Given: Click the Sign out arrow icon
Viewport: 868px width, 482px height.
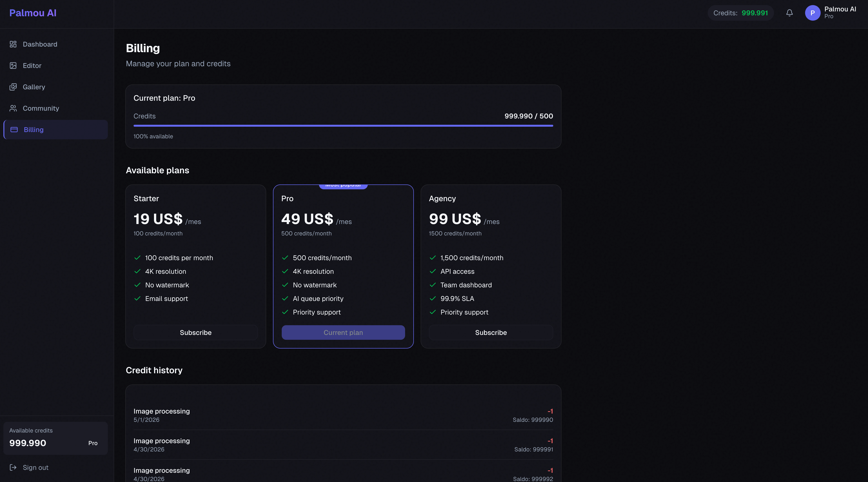Looking at the screenshot, I should click(13, 467).
